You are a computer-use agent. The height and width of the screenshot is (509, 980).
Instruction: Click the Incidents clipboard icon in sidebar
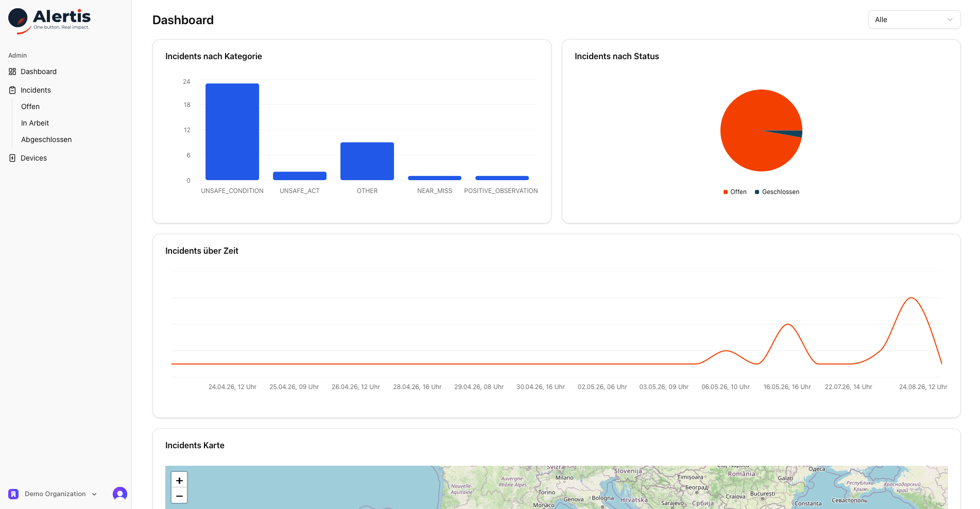coord(12,90)
